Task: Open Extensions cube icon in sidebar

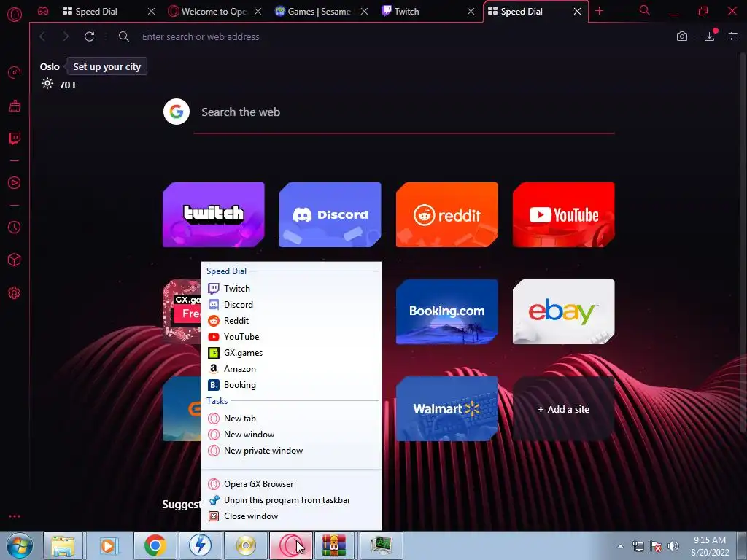Action: coord(15,260)
